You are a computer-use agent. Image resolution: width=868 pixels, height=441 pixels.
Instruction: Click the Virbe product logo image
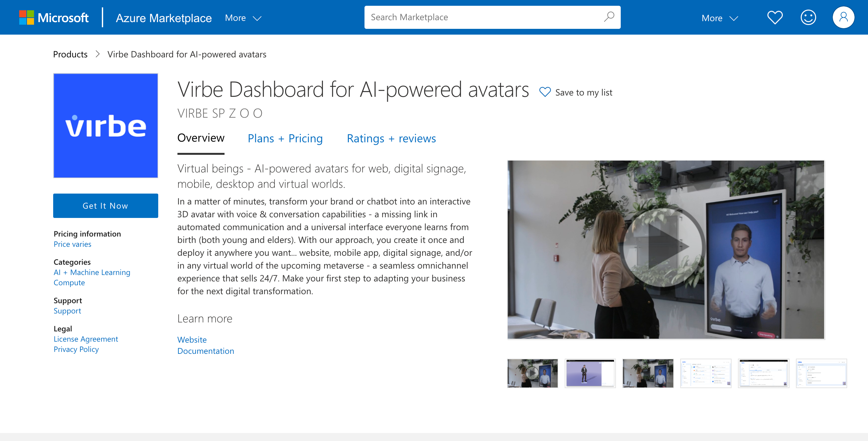coord(105,125)
